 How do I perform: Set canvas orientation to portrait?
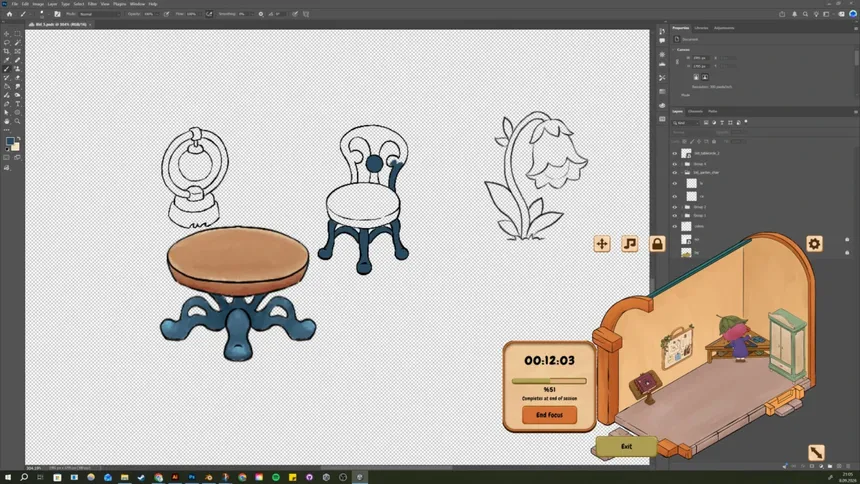[696, 77]
